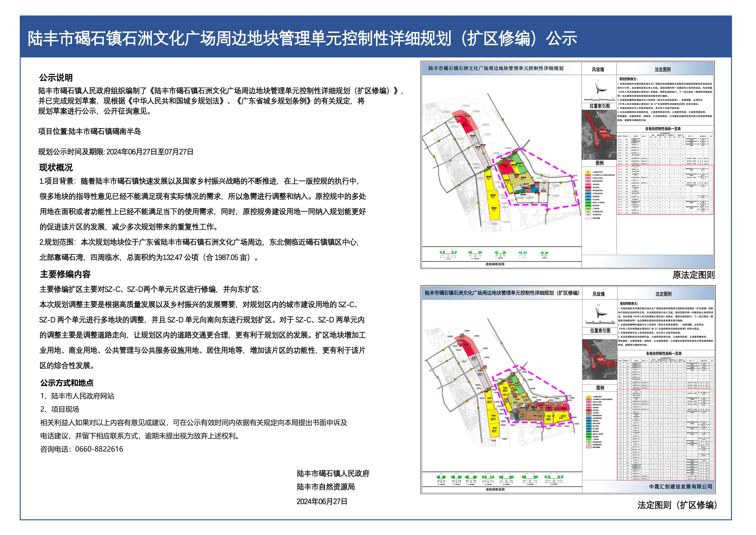Click the brown 工业用地 legend swatch in the revised legend
The width and height of the screenshot is (756, 535).
coord(589,413)
